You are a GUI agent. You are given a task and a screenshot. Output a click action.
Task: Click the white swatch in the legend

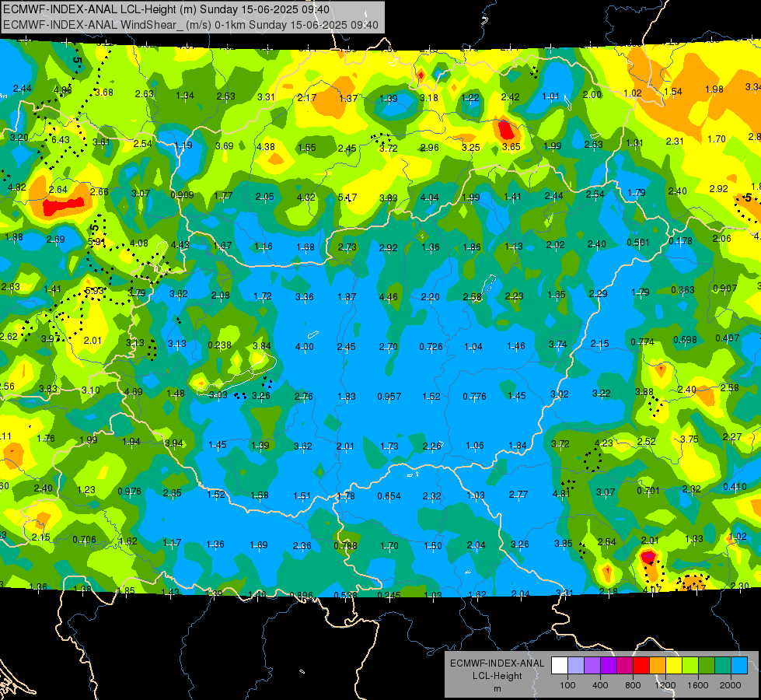(x=560, y=666)
